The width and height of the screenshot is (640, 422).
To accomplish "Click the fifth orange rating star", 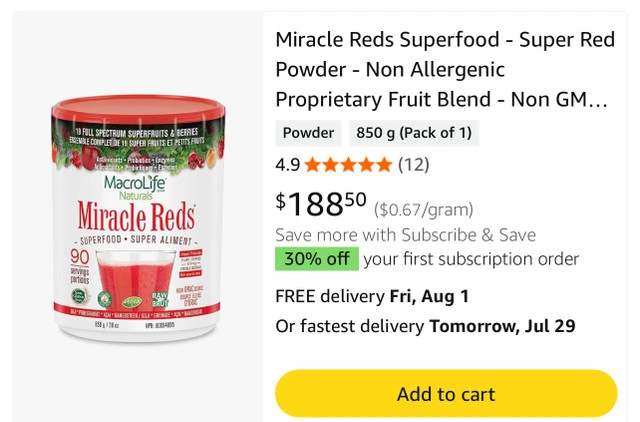I will click(x=384, y=164).
